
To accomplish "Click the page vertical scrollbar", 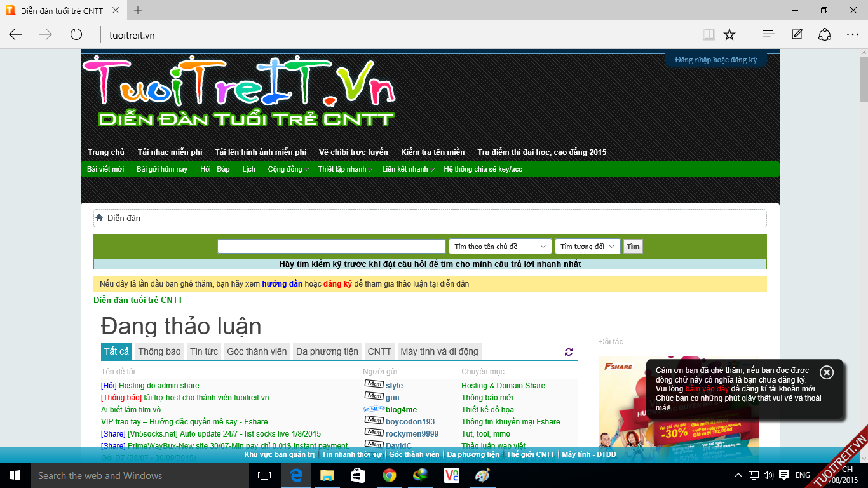I will coord(864,254).
